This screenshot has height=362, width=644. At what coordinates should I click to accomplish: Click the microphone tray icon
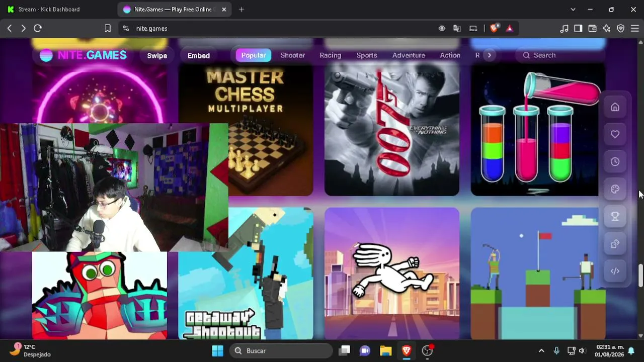pyautogui.click(x=556, y=351)
